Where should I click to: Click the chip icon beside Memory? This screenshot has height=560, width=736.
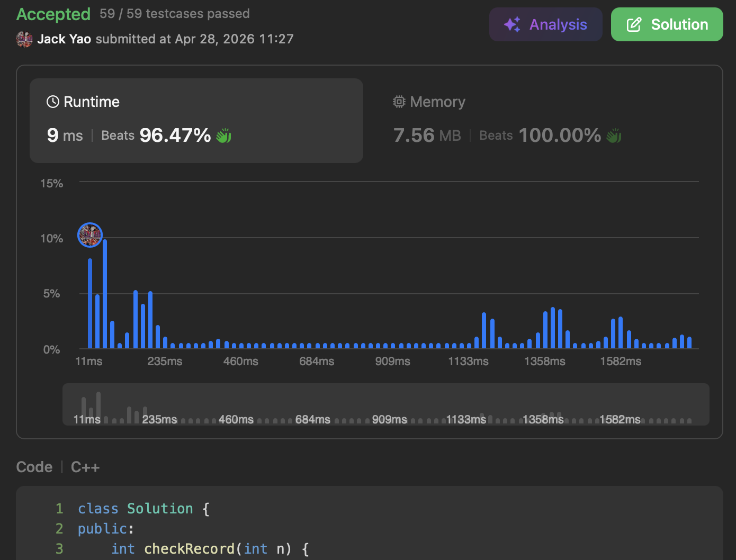coord(399,102)
